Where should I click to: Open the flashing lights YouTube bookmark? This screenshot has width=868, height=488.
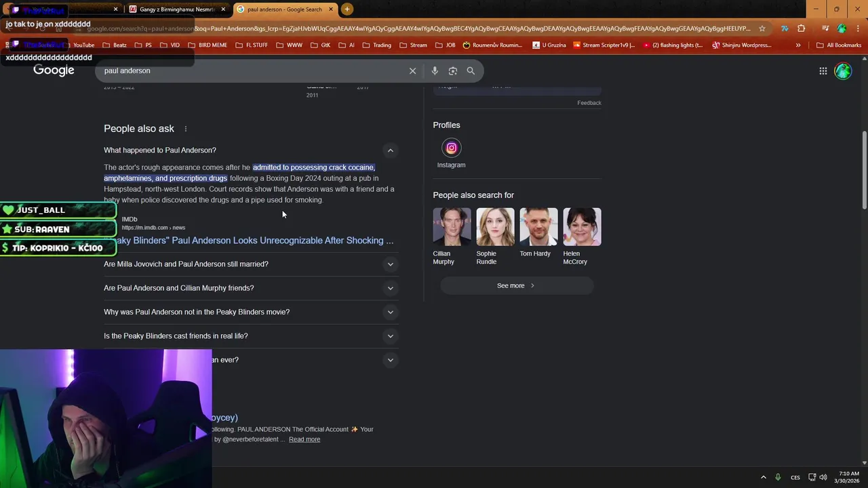click(x=673, y=45)
